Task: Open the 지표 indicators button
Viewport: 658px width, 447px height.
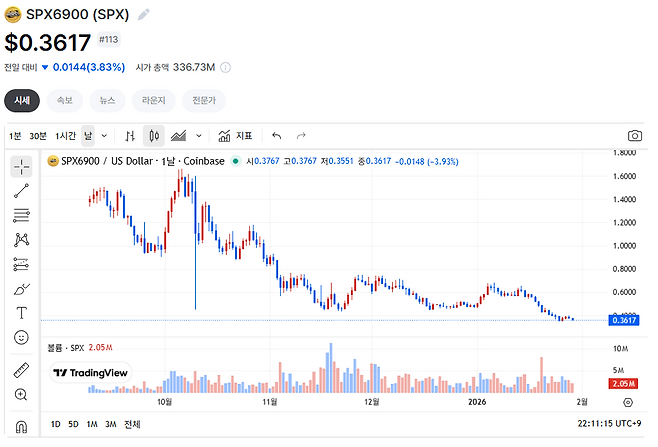Action: (235, 135)
